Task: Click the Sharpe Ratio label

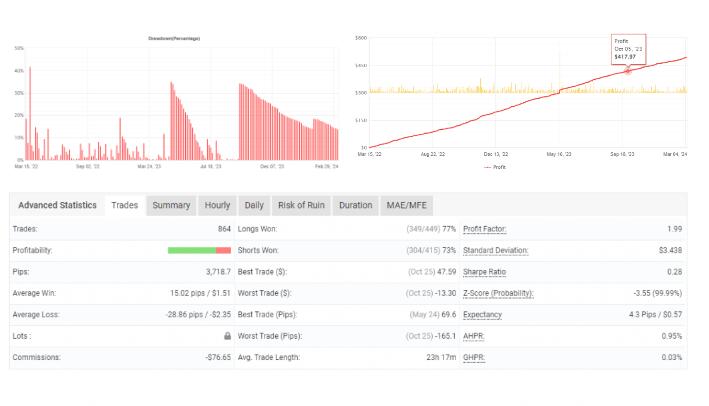Action: coord(485,271)
